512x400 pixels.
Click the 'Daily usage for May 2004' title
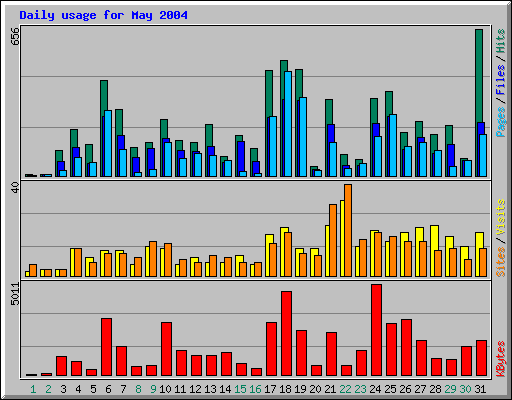point(103,15)
